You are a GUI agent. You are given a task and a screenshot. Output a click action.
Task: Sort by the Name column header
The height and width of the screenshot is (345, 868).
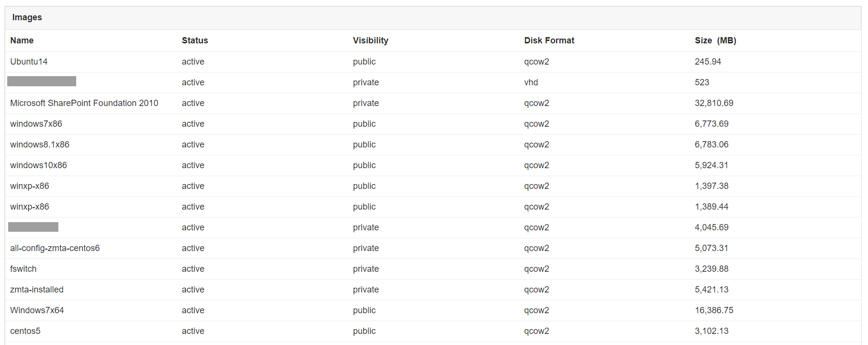point(22,40)
